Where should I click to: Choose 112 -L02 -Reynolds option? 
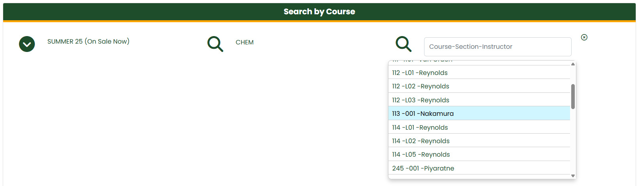point(479,86)
